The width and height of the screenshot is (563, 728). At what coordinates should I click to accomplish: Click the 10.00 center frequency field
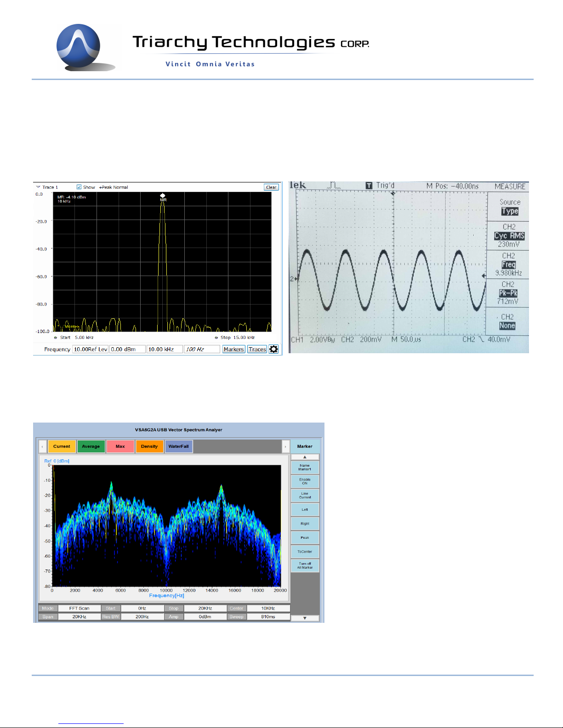tap(90, 349)
